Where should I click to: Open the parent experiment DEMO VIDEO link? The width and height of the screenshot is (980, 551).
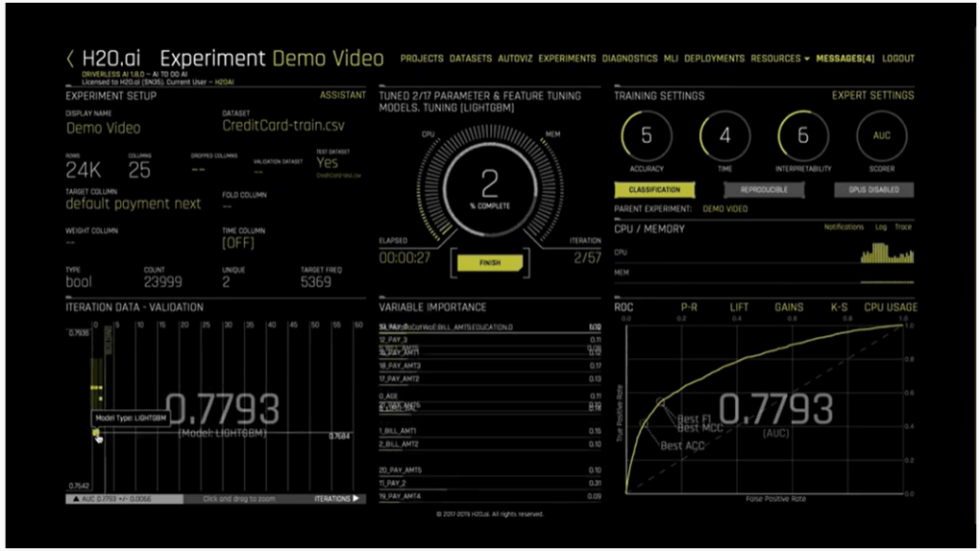tap(725, 209)
